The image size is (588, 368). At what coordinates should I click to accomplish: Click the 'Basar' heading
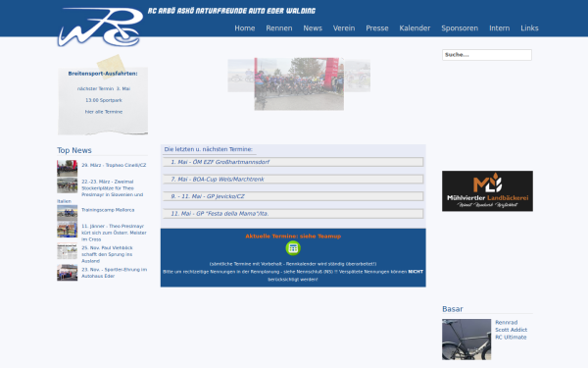453,309
